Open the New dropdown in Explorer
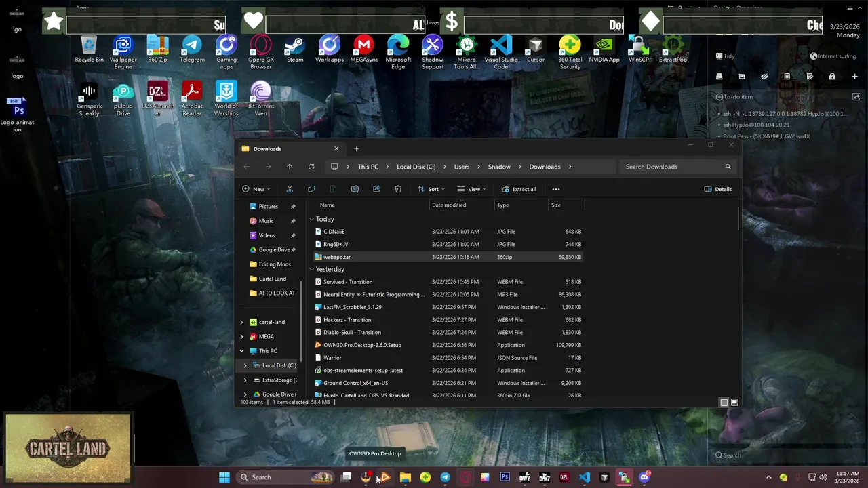The width and height of the screenshot is (868, 488). click(256, 189)
